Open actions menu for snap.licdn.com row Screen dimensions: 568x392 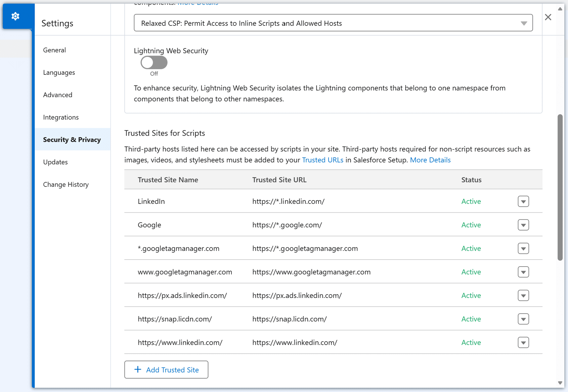[x=523, y=319]
